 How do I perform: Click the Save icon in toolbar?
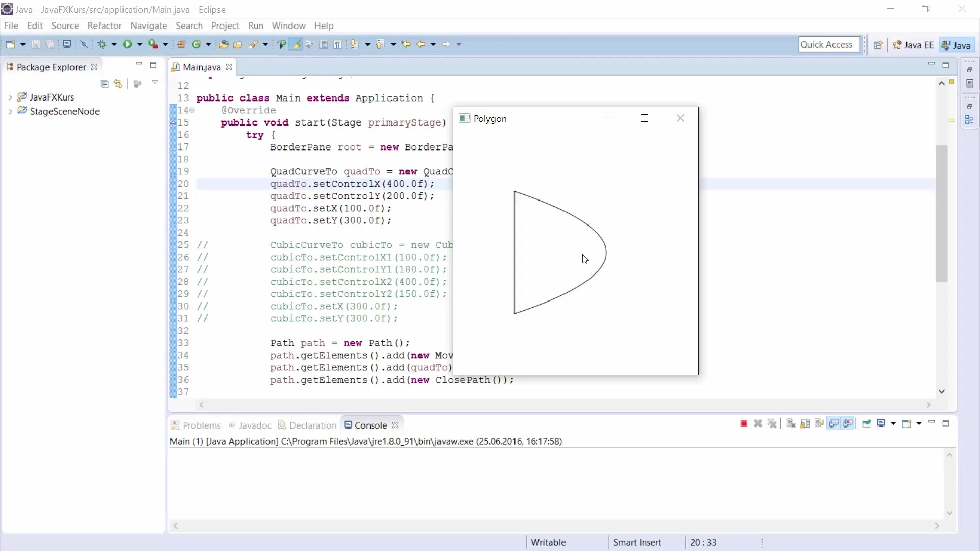[x=36, y=44]
